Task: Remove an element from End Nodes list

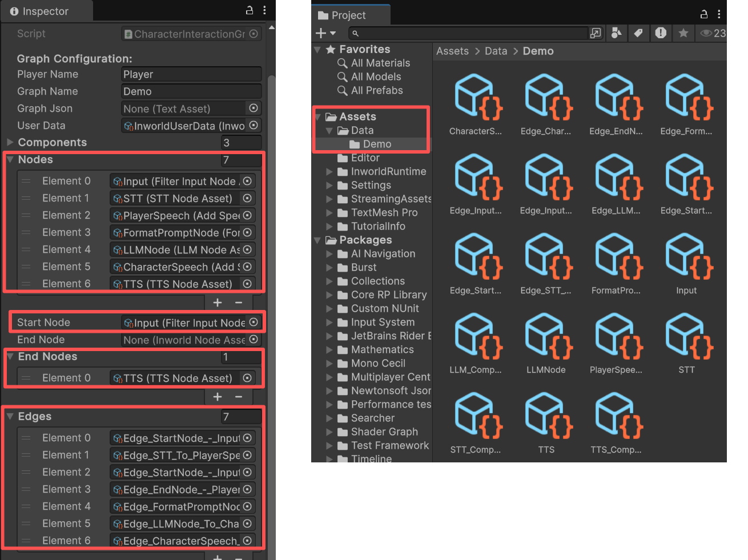Action: (239, 397)
